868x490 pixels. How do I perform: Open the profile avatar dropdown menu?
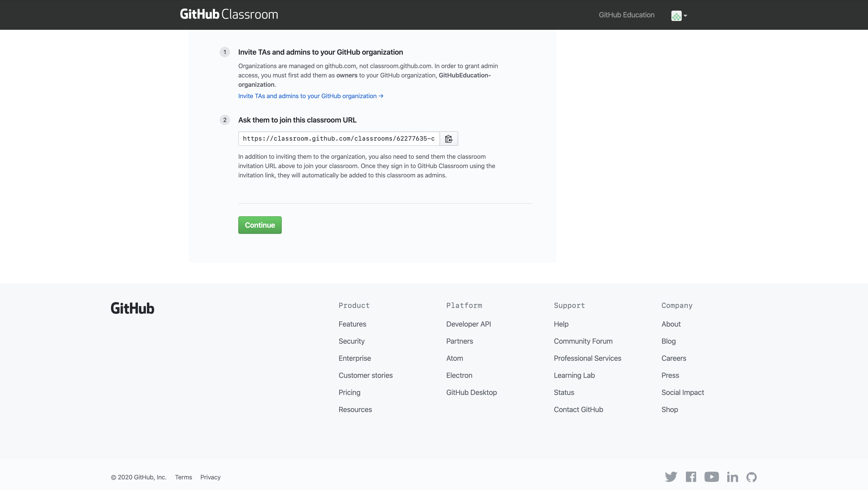pos(679,15)
